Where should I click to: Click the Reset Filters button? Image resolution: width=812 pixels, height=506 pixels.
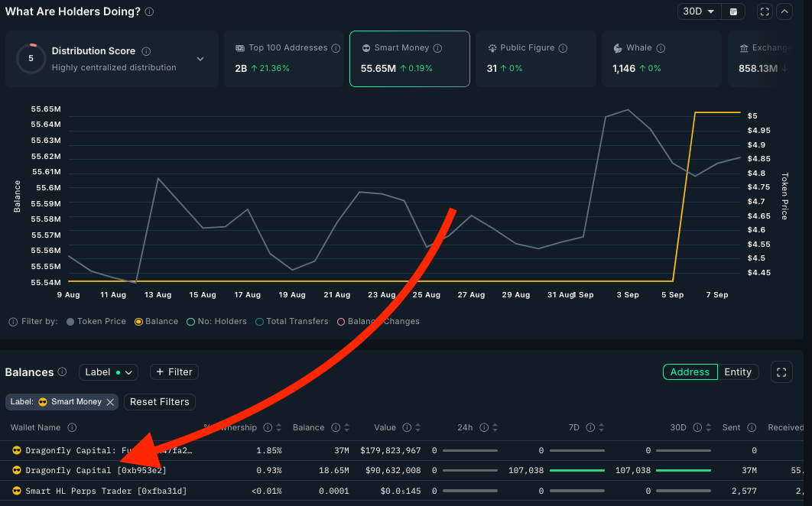click(x=159, y=402)
